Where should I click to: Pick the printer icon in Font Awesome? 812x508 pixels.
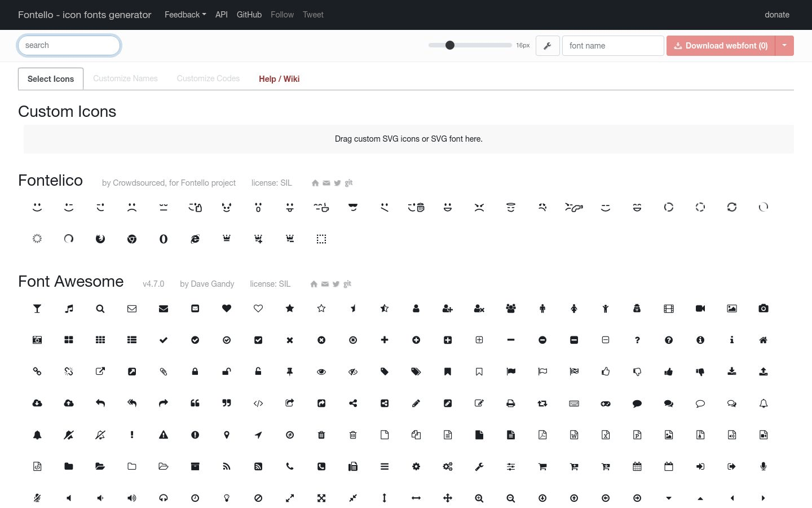click(511, 403)
